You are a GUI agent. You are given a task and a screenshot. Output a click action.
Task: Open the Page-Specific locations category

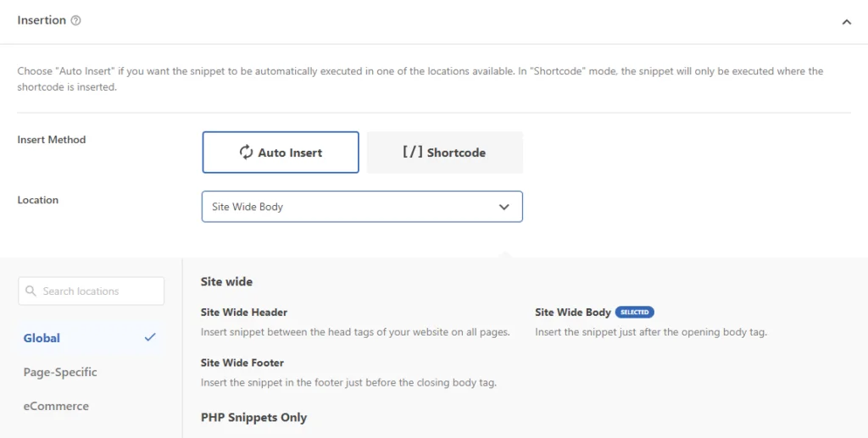tap(60, 372)
